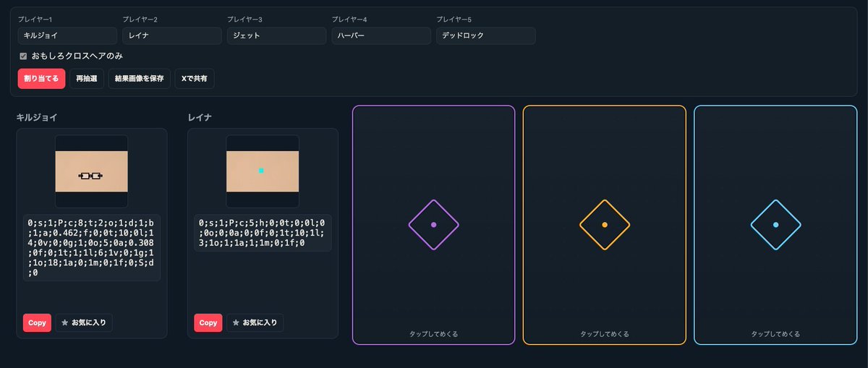Select the crosshair code text under キルジョイ
The image size is (868, 368).
[91, 248]
